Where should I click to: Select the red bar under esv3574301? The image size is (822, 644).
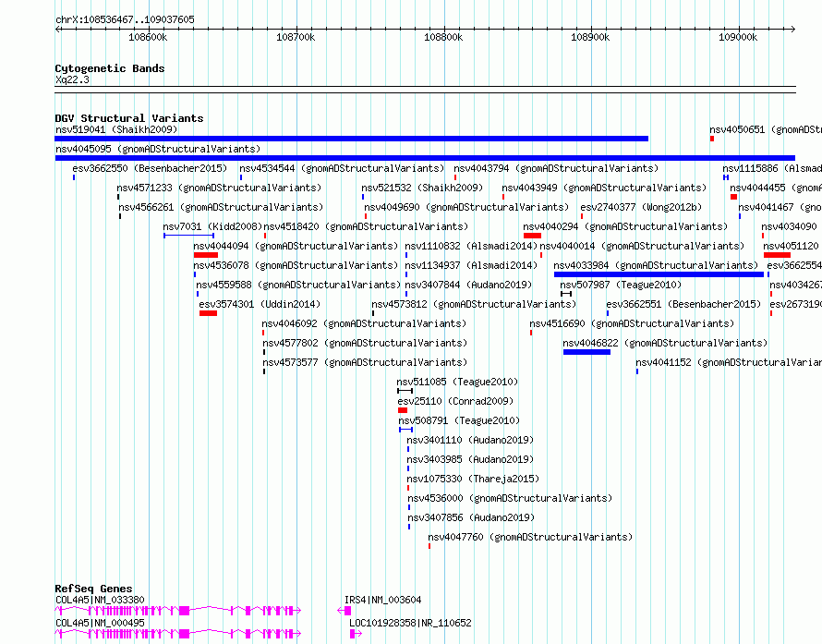208,313
